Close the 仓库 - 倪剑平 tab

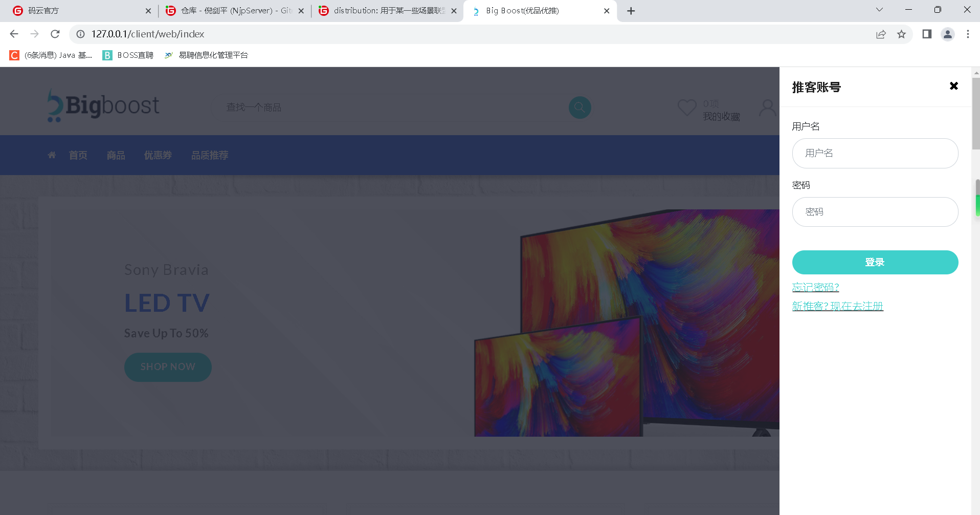tap(301, 11)
